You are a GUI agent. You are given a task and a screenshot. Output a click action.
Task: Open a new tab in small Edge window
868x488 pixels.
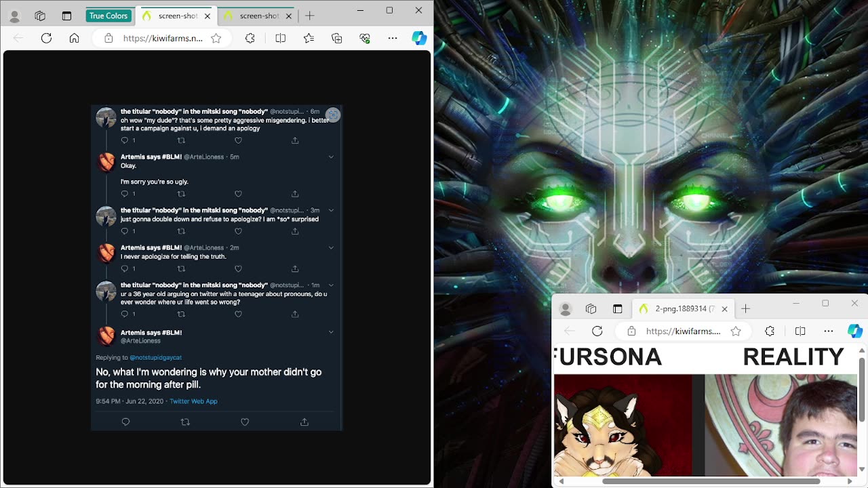[745, 309]
